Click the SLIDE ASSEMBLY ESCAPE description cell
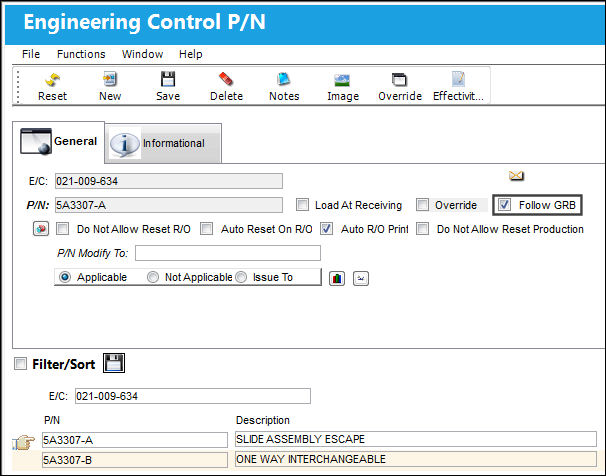The height and width of the screenshot is (476, 606). click(415, 439)
